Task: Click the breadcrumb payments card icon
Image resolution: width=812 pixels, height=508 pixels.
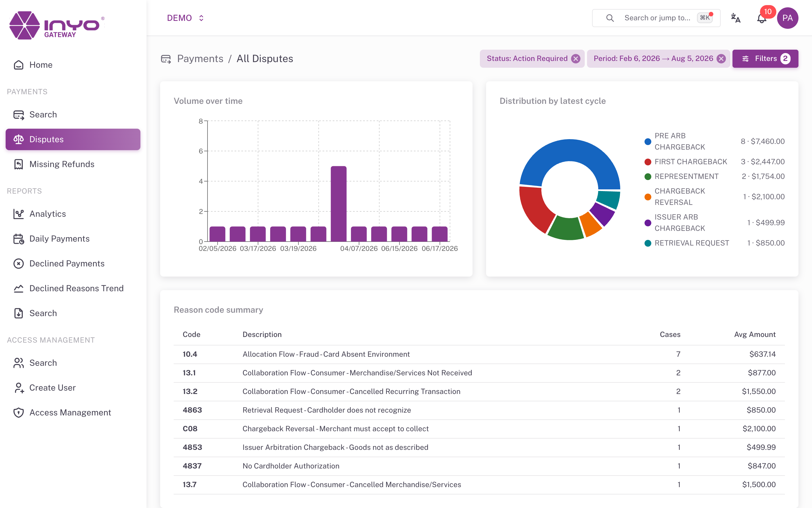Action: pyautogui.click(x=166, y=59)
